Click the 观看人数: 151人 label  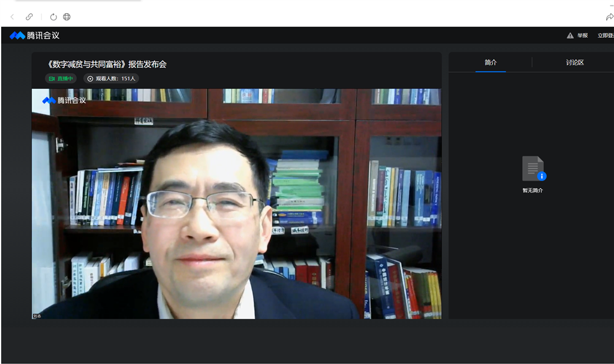point(116,79)
